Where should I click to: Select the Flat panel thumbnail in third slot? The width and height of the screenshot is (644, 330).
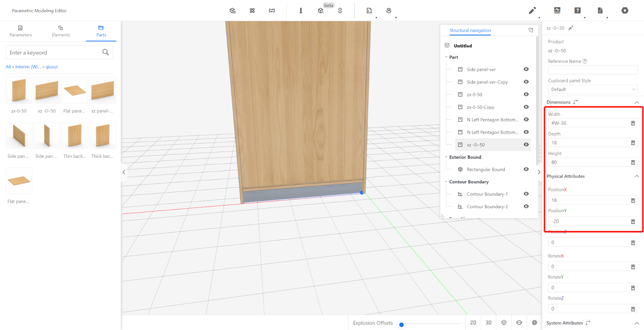(75, 90)
